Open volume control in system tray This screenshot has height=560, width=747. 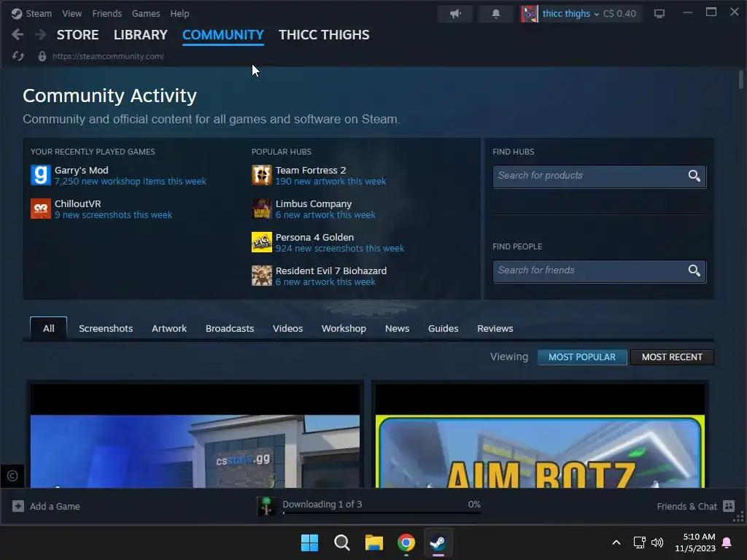[657, 542]
